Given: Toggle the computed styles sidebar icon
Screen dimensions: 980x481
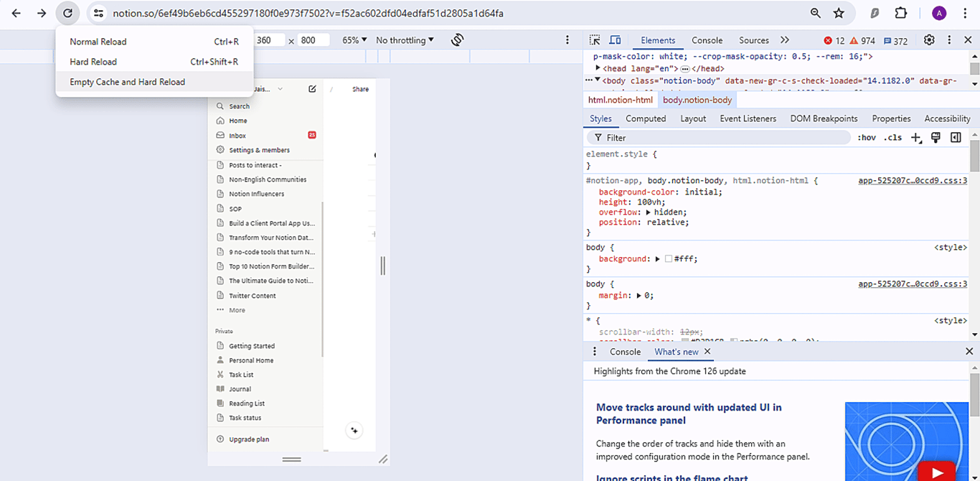Looking at the screenshot, I should [x=956, y=138].
